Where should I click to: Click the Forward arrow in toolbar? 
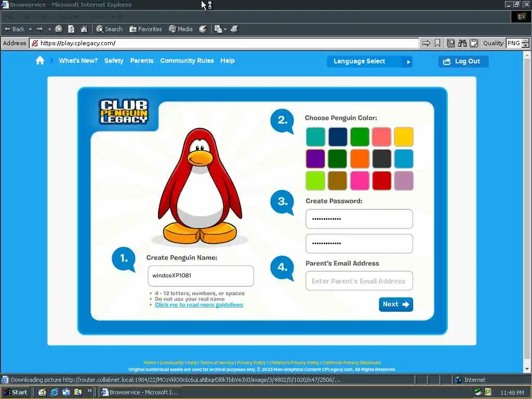(x=40, y=29)
